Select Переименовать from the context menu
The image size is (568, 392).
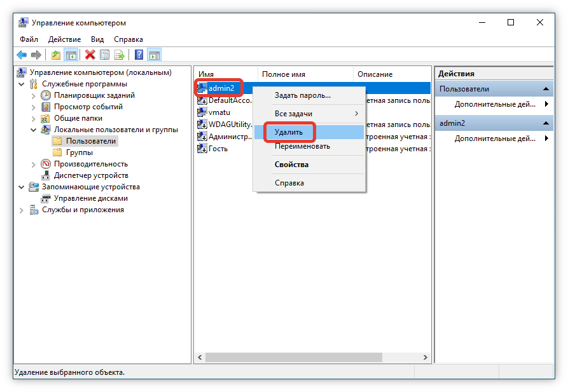[302, 146]
